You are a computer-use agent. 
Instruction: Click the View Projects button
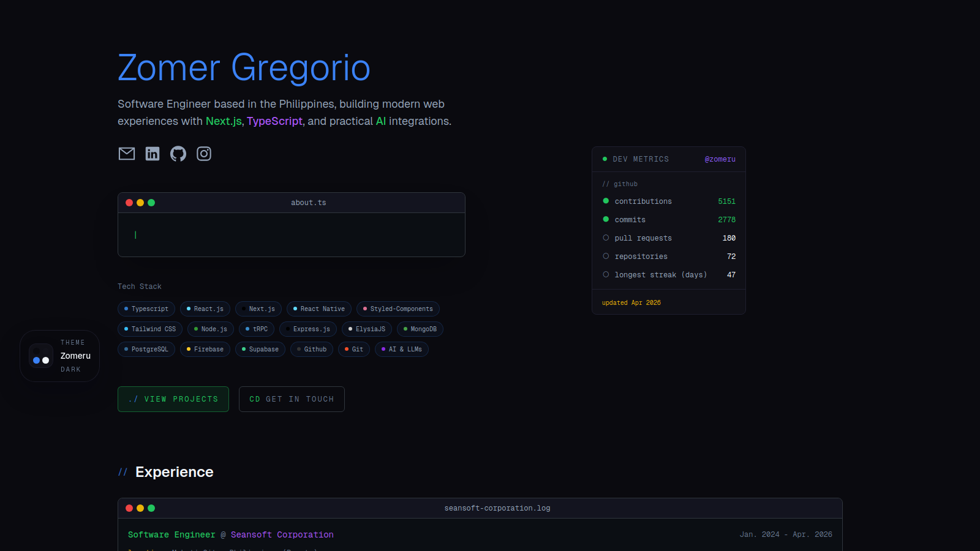tap(173, 399)
